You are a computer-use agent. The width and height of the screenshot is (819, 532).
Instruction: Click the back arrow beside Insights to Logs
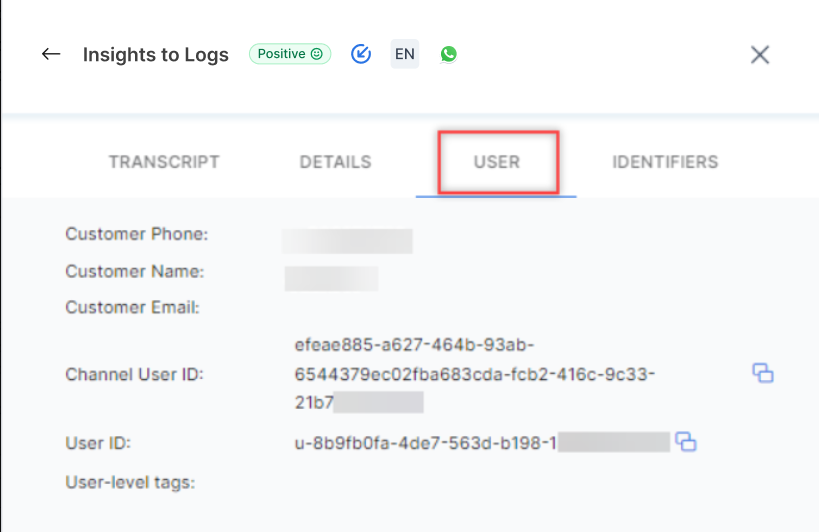point(51,54)
